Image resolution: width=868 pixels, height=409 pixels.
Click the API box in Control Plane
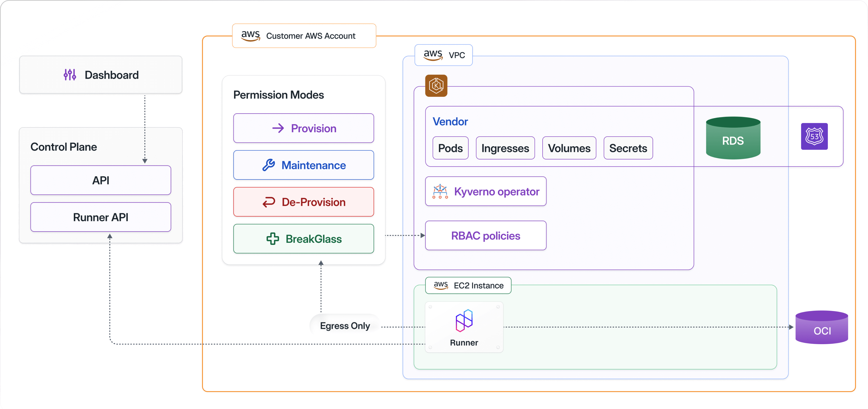click(x=101, y=181)
